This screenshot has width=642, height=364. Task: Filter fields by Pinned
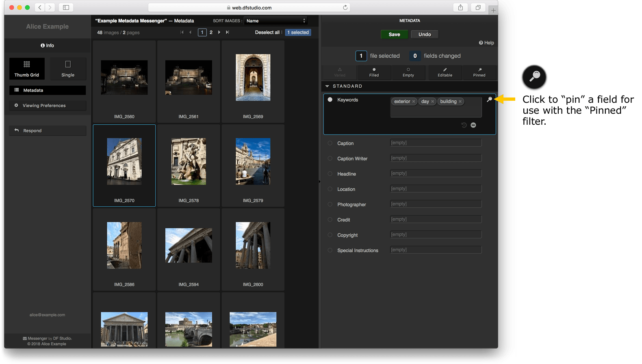pyautogui.click(x=479, y=72)
